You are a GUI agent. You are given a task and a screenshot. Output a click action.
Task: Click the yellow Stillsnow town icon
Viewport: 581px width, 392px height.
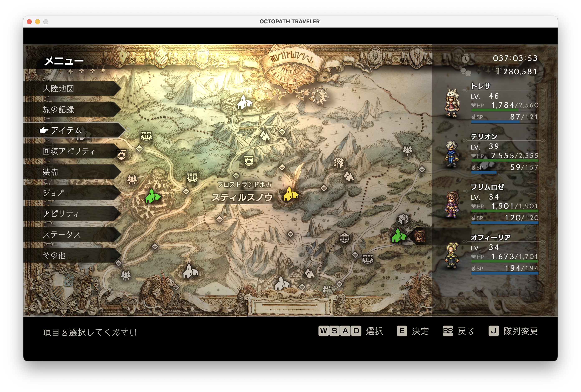290,194
